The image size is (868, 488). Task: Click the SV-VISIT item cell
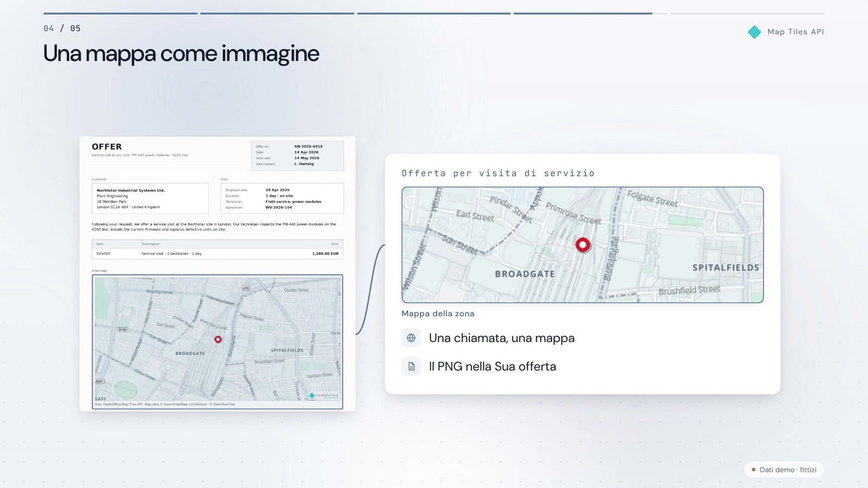[103, 253]
